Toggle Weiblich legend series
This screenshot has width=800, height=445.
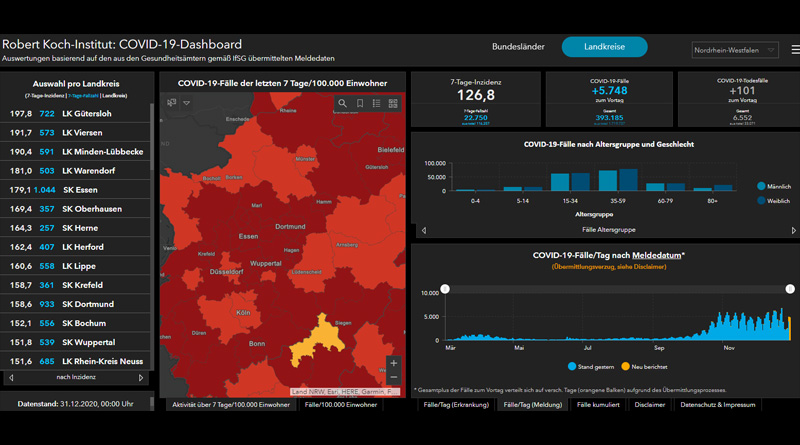click(773, 201)
